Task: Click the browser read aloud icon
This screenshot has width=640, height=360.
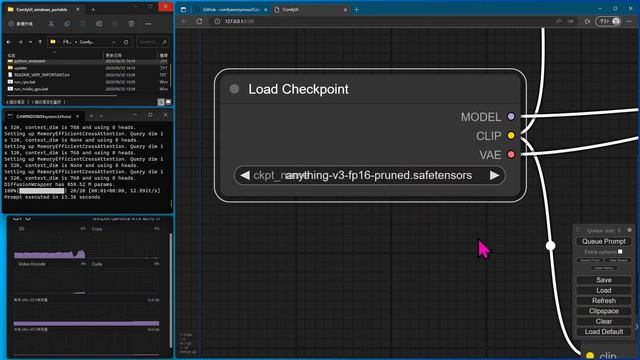Action: [558, 21]
